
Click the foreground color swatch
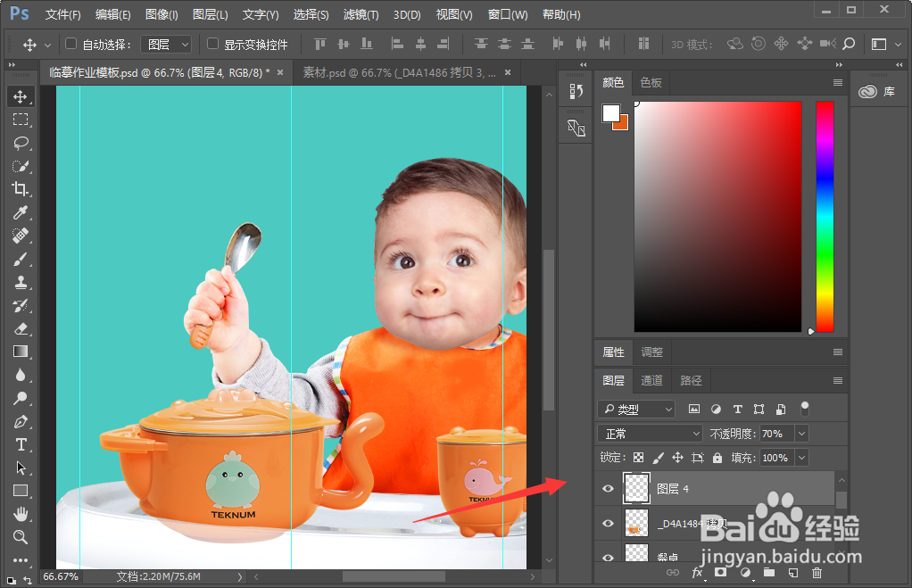coord(610,112)
